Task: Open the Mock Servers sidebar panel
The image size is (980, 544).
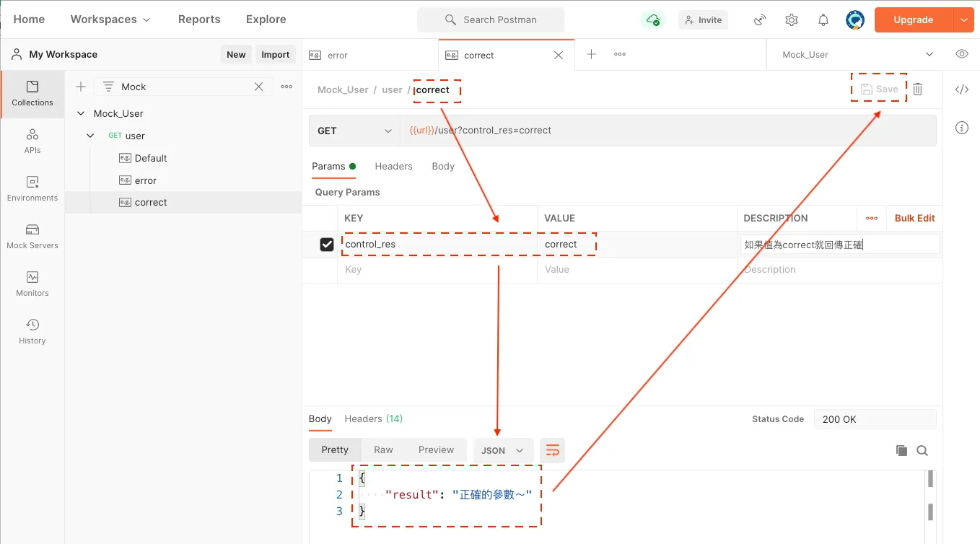Action: pyautogui.click(x=32, y=237)
